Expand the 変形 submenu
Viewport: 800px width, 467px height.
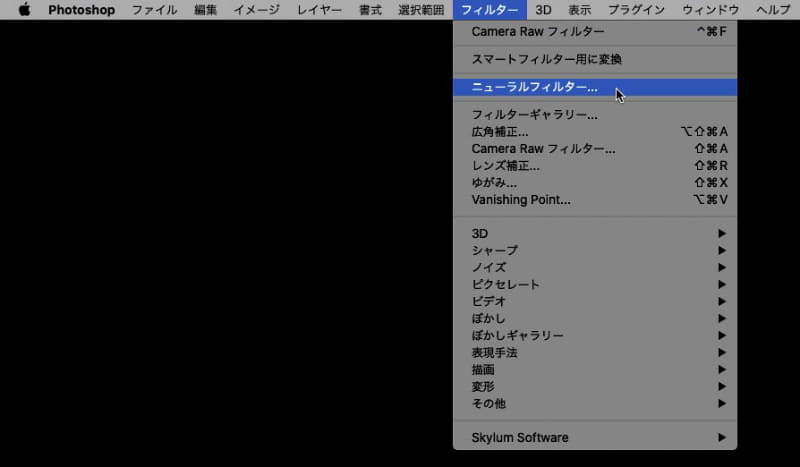(x=595, y=387)
